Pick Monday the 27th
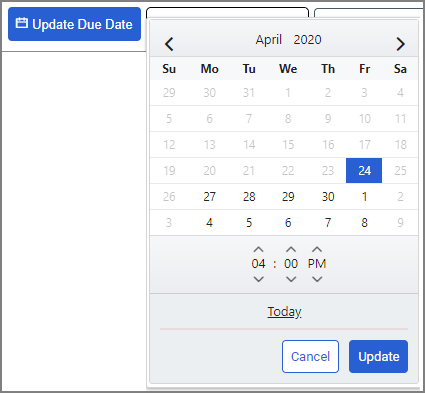 point(209,197)
